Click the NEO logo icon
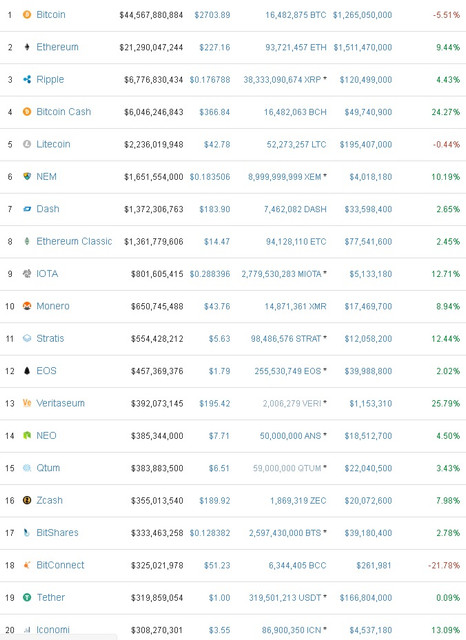Screen dimensions: 466x640 click(x=27, y=436)
